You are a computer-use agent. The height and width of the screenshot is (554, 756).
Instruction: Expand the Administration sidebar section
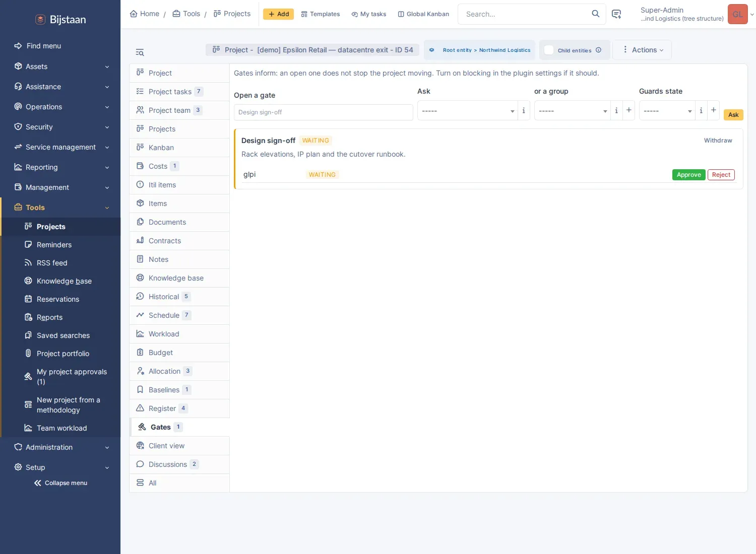pyautogui.click(x=60, y=447)
